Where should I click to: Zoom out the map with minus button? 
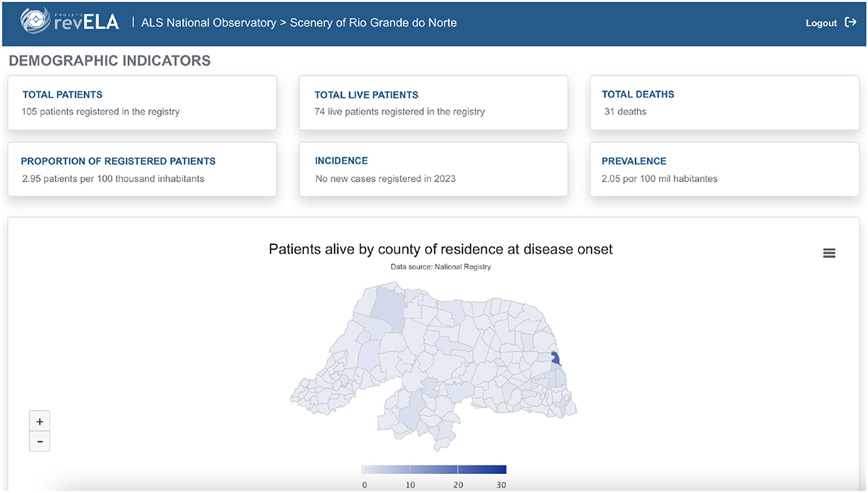coord(40,442)
